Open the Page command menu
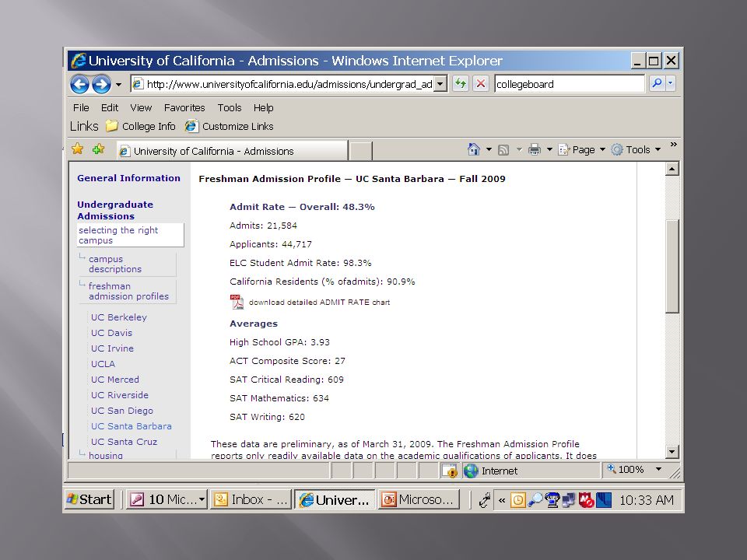 [582, 149]
